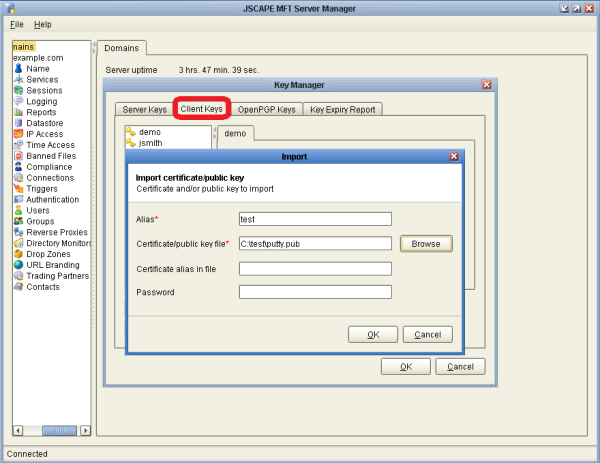
Task: Open the File menu
Action: click(x=17, y=23)
